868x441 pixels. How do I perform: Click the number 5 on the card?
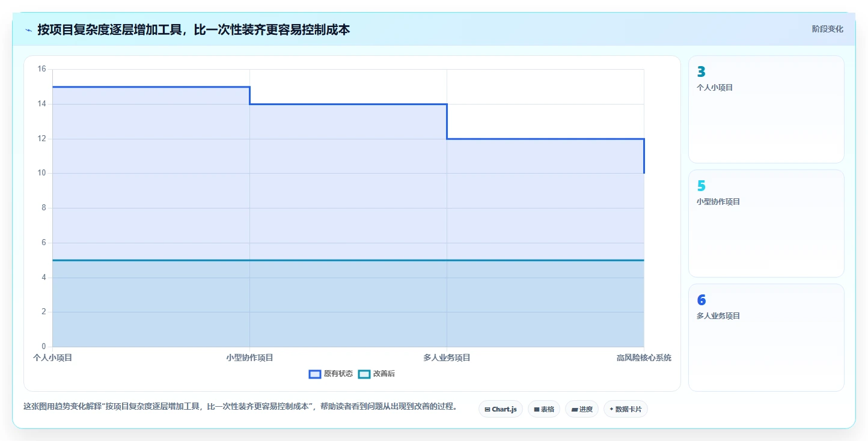pyautogui.click(x=701, y=186)
